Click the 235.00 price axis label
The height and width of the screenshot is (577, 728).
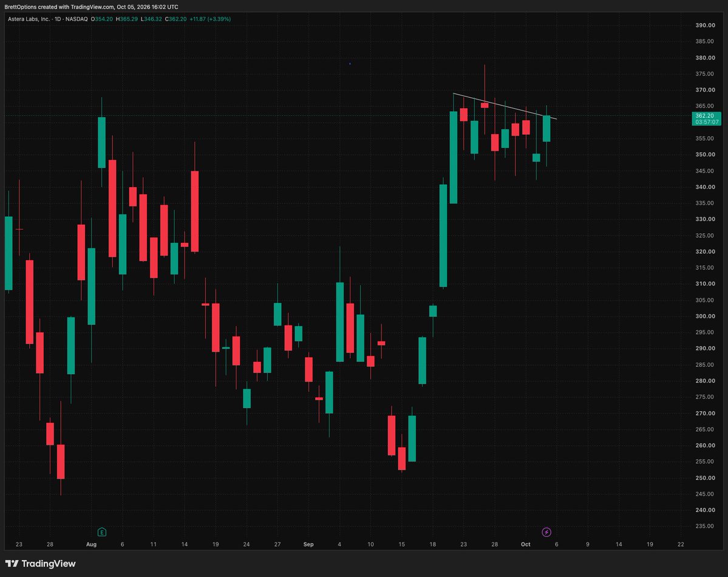(x=705, y=527)
